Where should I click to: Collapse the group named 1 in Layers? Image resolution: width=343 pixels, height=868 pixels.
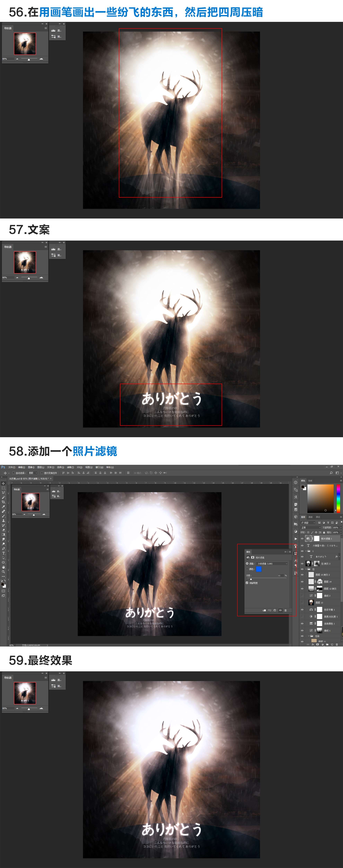306,551
